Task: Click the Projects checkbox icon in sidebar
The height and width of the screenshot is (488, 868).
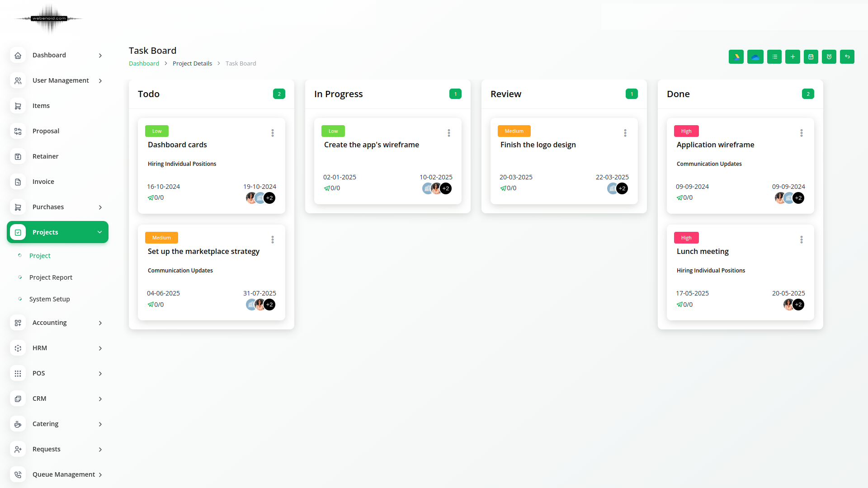Action: click(x=18, y=232)
